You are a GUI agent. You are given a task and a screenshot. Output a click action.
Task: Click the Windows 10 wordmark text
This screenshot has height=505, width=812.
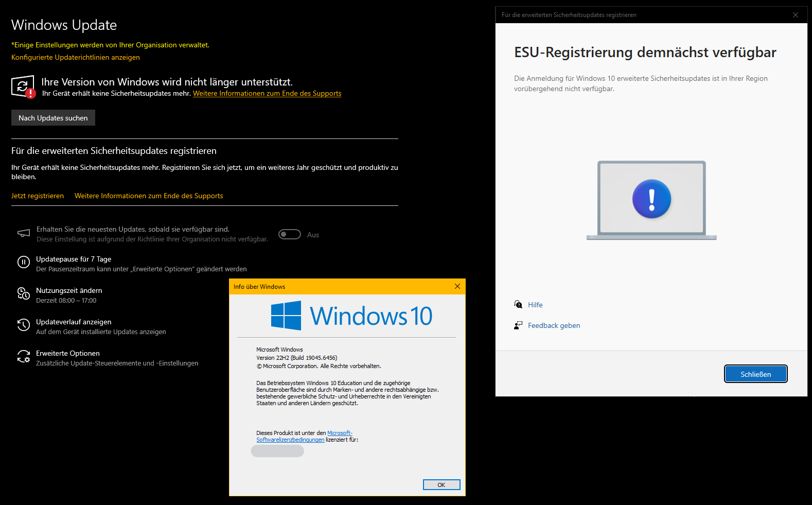[371, 316]
